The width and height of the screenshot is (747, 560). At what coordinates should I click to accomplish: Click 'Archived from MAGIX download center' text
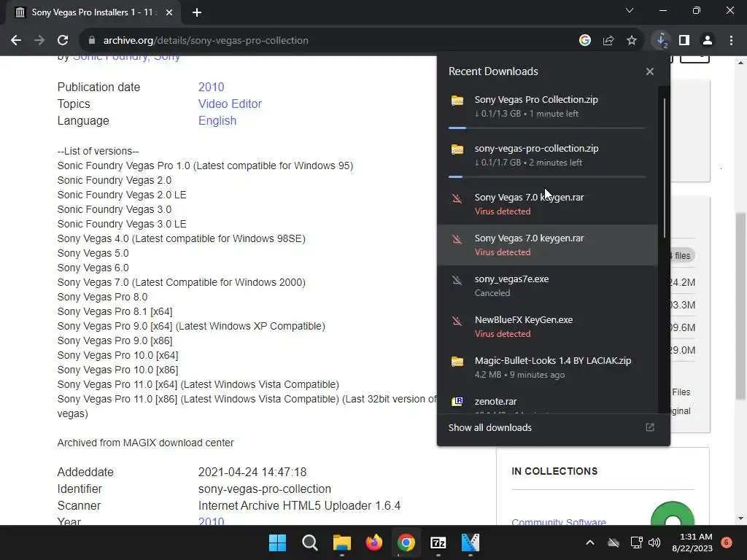click(145, 443)
